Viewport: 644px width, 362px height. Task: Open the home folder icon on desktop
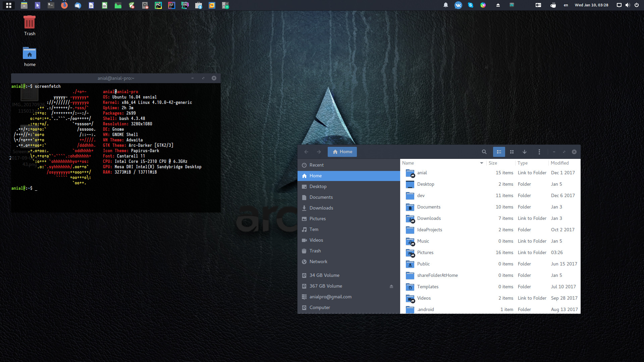pyautogui.click(x=30, y=57)
